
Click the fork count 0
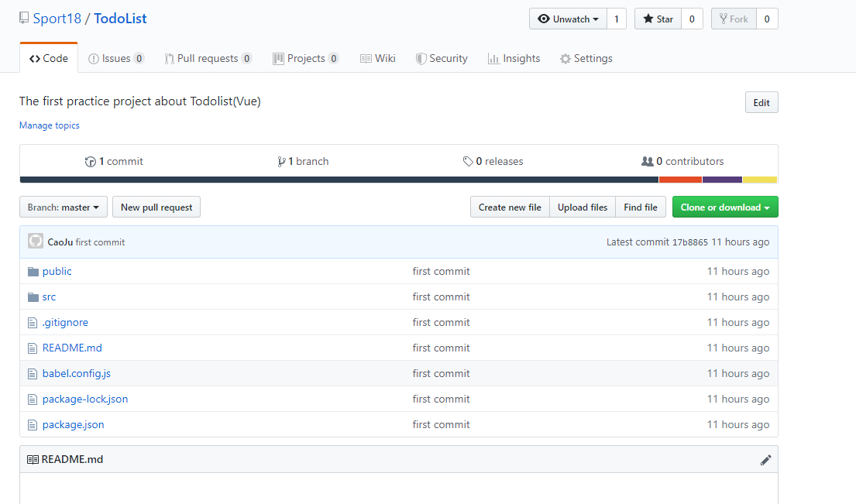pos(767,19)
